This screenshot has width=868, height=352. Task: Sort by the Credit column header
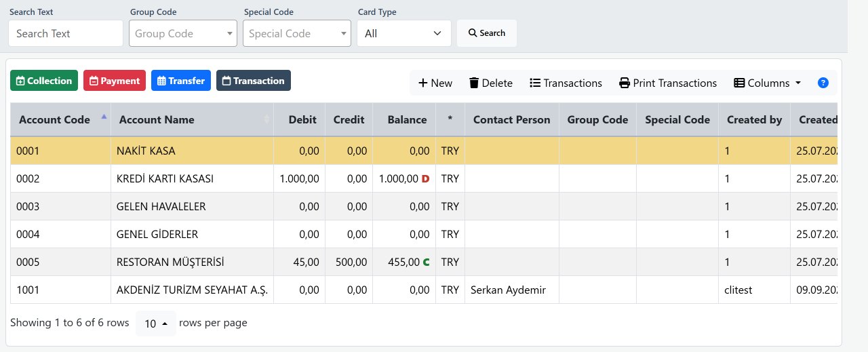(x=349, y=119)
